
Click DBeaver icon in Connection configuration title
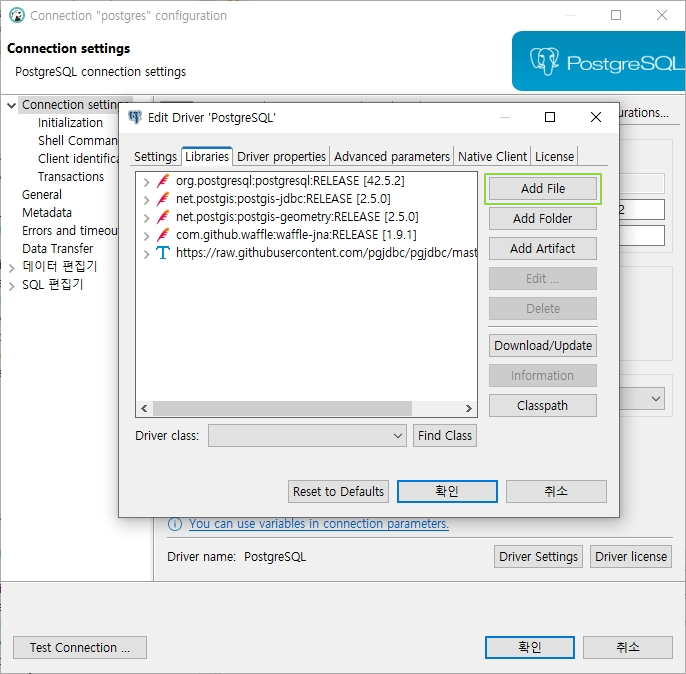click(x=17, y=15)
